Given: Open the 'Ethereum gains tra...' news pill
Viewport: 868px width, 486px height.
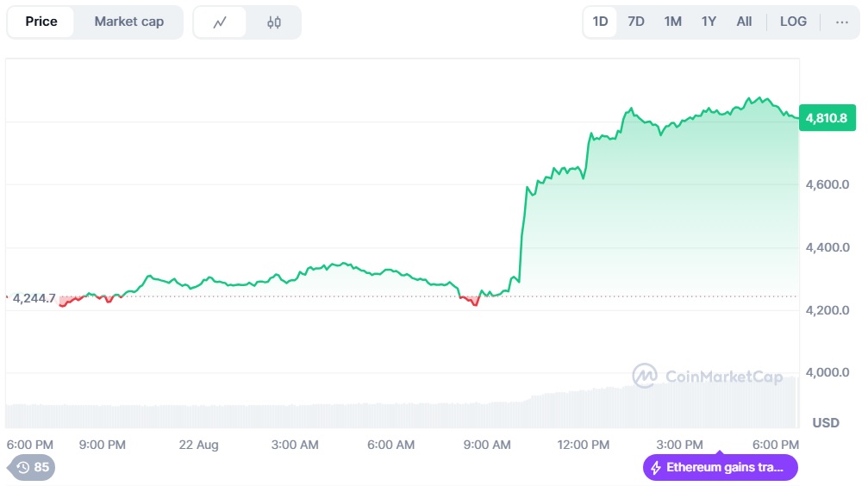Looking at the screenshot, I should [x=721, y=468].
